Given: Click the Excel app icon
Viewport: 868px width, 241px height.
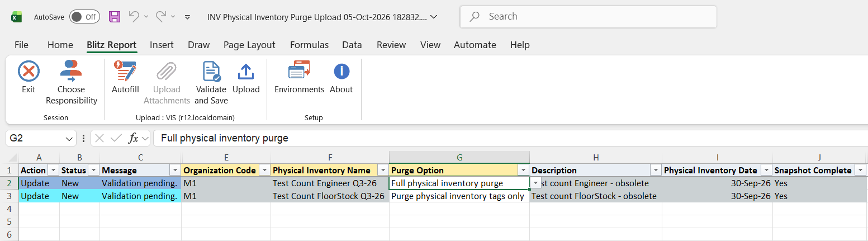Looking at the screenshot, I should coord(16,17).
